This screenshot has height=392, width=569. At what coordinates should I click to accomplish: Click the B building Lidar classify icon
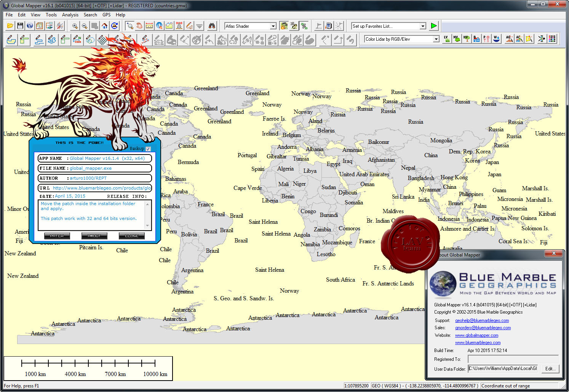click(476, 39)
